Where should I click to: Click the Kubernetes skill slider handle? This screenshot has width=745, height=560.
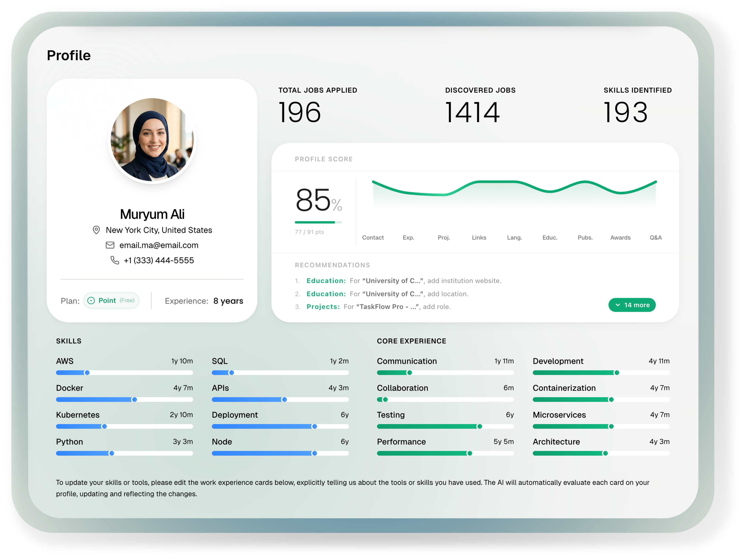pyautogui.click(x=104, y=427)
